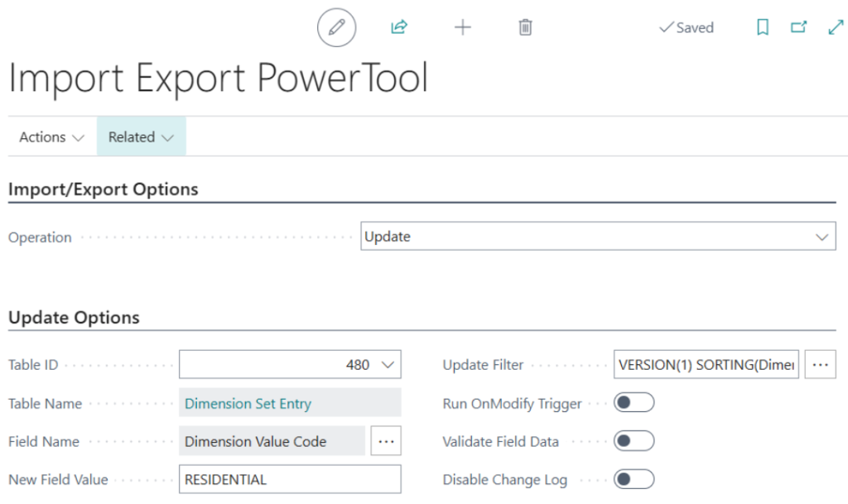Click the Dimension Set Entry link

point(248,404)
